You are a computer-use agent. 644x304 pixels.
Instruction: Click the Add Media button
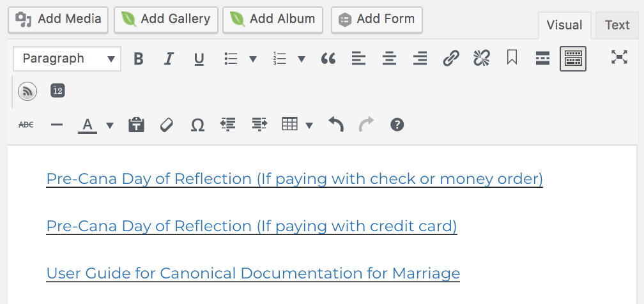58,19
